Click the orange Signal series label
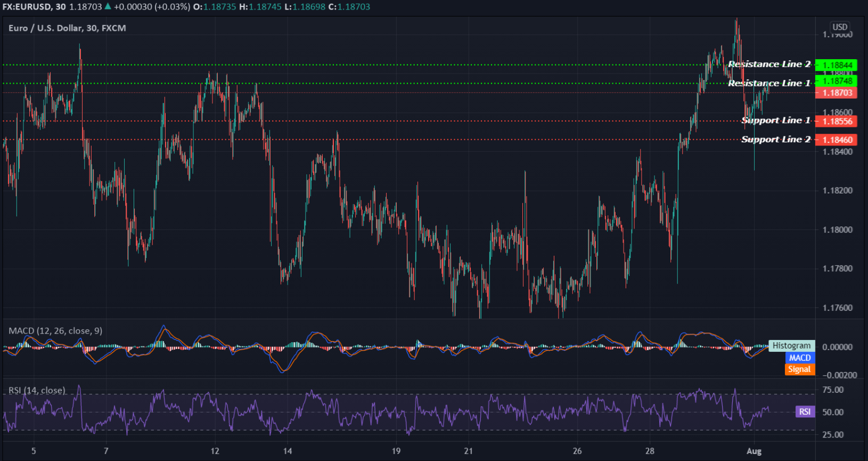 [800, 369]
